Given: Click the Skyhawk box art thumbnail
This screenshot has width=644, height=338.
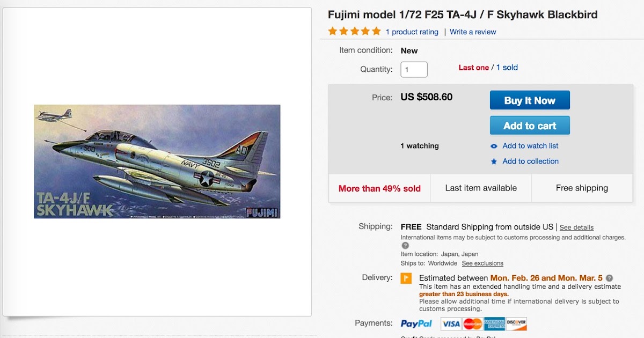Looking at the screenshot, I should pyautogui.click(x=156, y=161).
